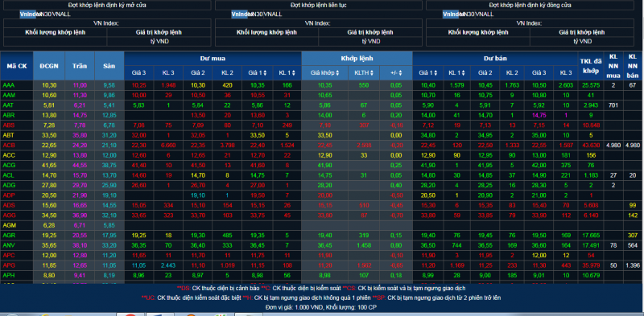The height and width of the screenshot is (316, 644).
Task: Select VNALL tab in closing session panel
Action: pyautogui.click(x=485, y=14)
